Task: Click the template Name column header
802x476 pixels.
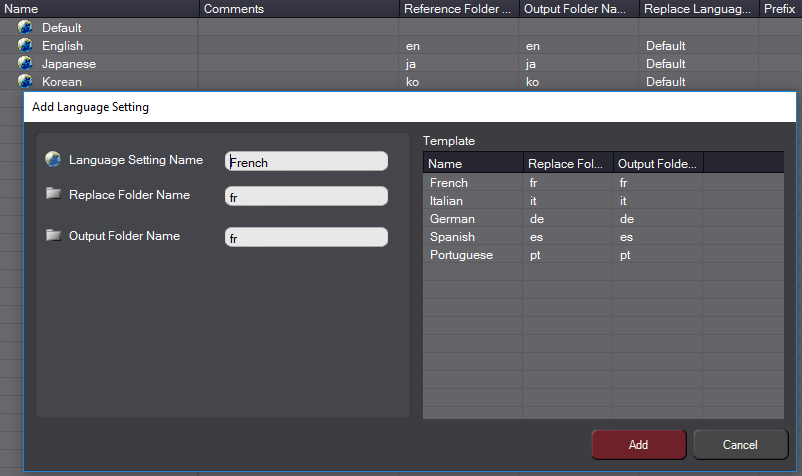Action: tap(473, 164)
